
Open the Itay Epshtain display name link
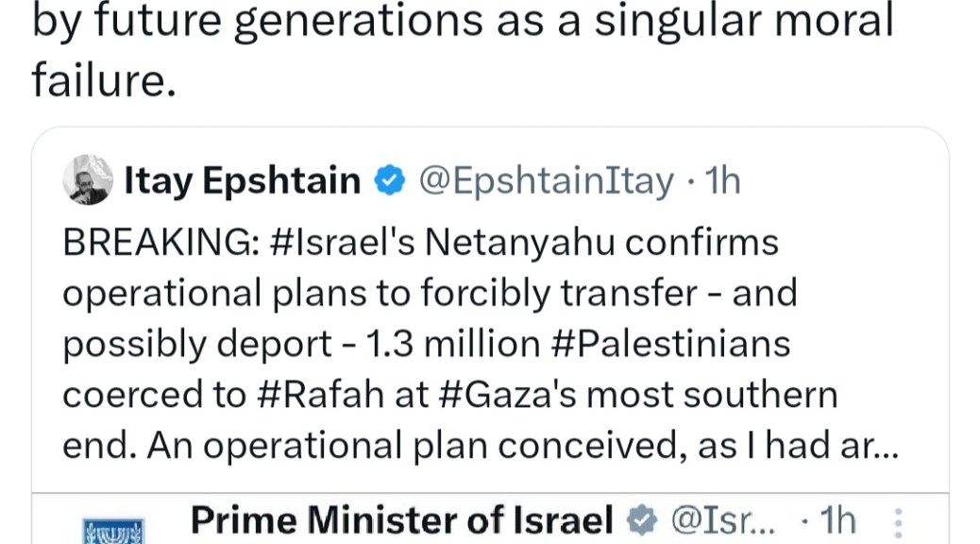(x=242, y=180)
